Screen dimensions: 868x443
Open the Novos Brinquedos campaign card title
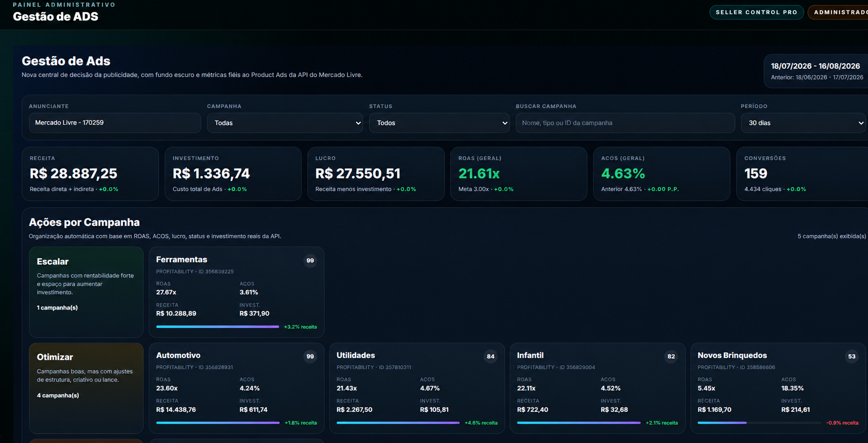(732, 355)
